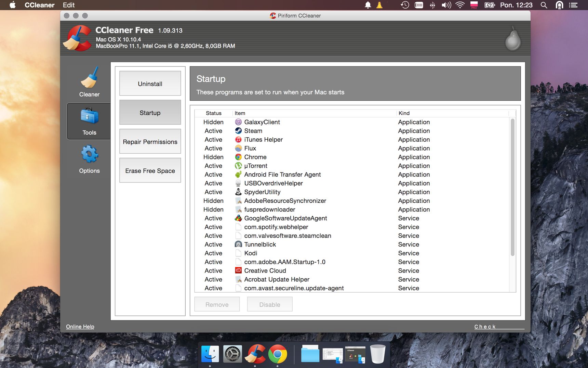Open the Repair Permissions tab
The image size is (588, 368).
[150, 141]
